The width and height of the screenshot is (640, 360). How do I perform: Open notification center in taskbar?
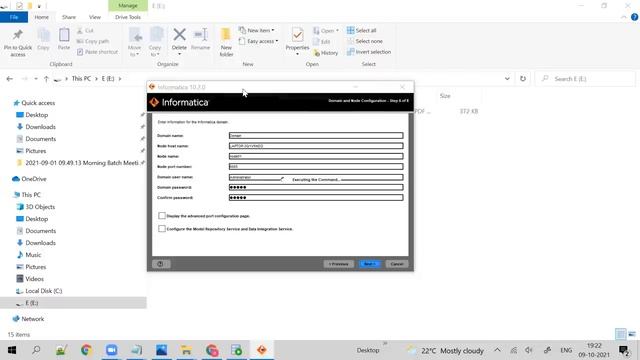pyautogui.click(x=624, y=350)
